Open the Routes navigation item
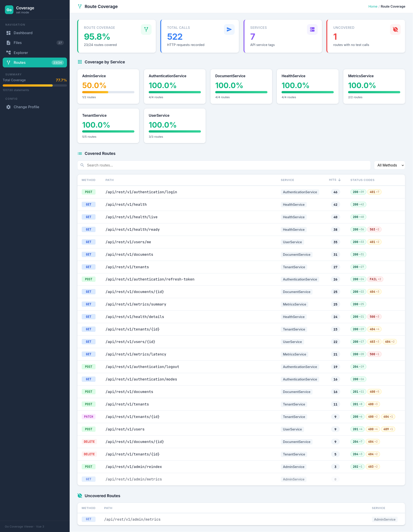 click(35, 63)
